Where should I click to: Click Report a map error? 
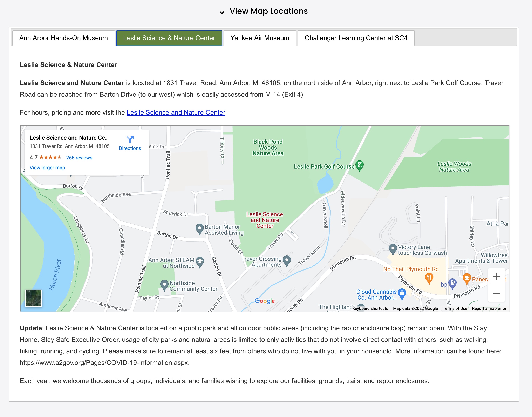(489, 308)
